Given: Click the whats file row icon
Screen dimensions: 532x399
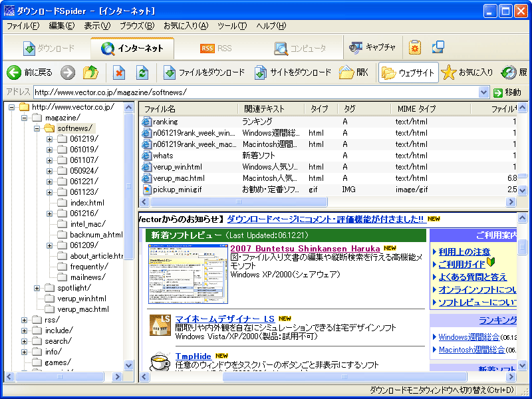Looking at the screenshot, I should tap(146, 156).
